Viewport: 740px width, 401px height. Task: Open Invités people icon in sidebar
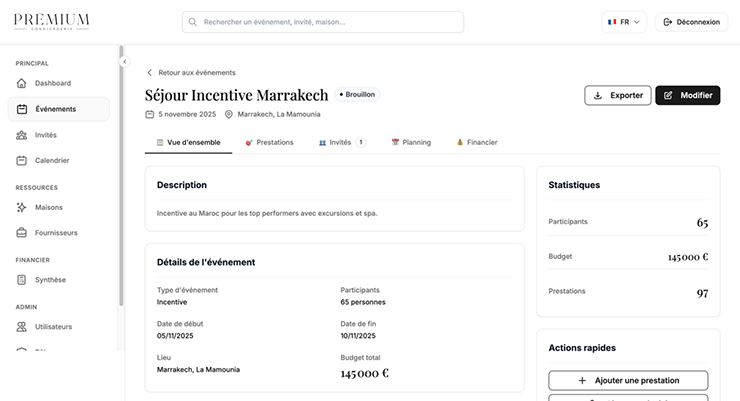[x=22, y=135]
